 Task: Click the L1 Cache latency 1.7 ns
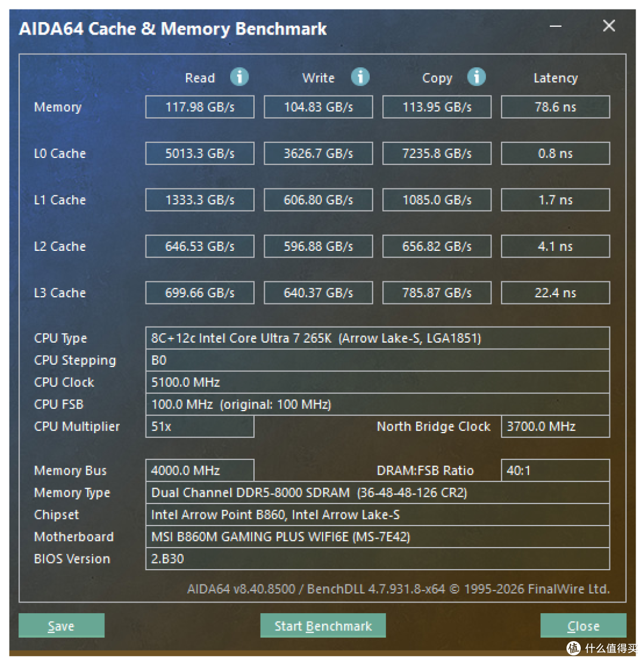click(x=555, y=200)
